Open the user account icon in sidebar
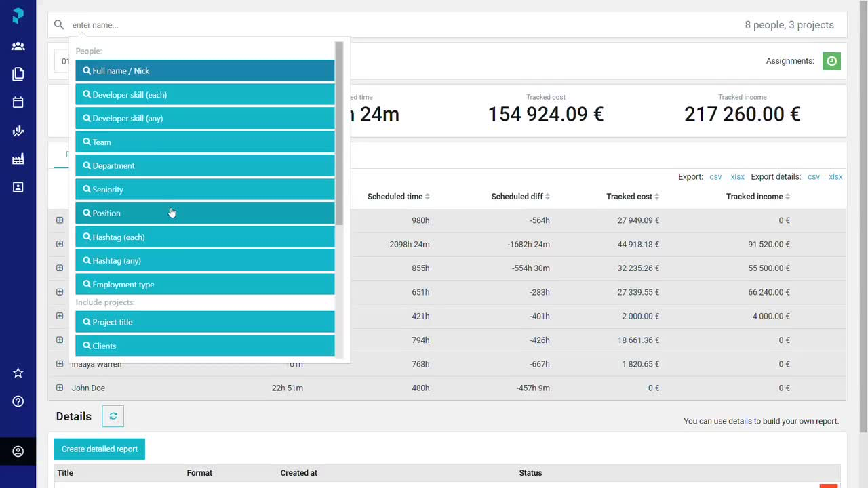 18,451
